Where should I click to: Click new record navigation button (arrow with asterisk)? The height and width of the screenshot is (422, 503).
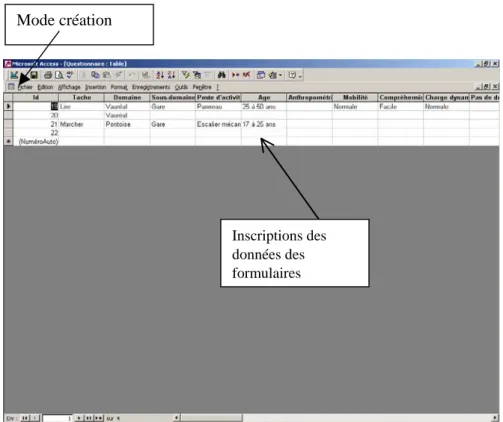click(x=98, y=418)
